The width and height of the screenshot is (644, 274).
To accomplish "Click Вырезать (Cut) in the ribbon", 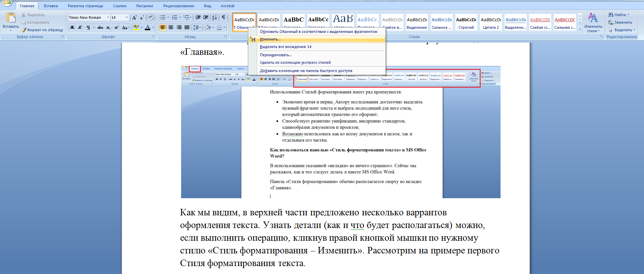I will click(x=33, y=15).
